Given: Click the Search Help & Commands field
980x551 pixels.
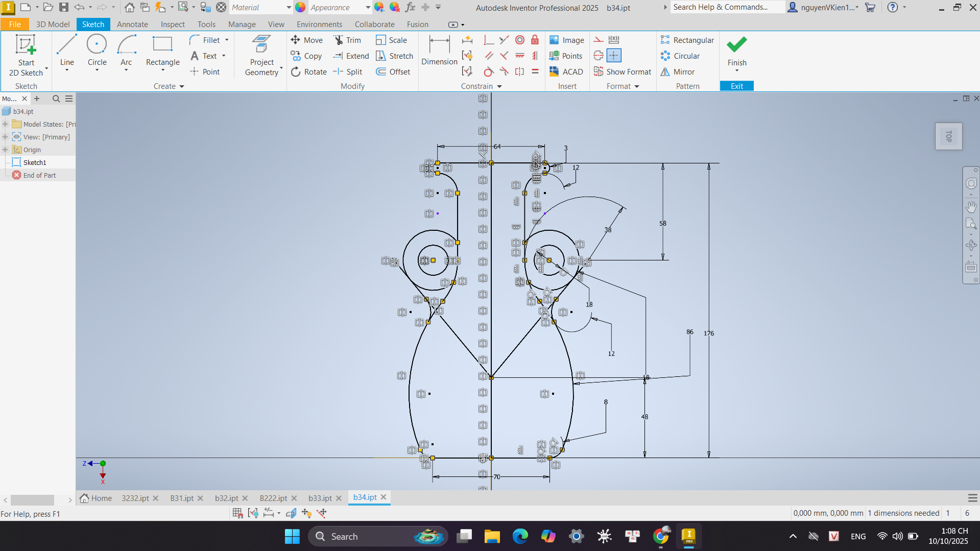Looking at the screenshot, I should 726,7.
